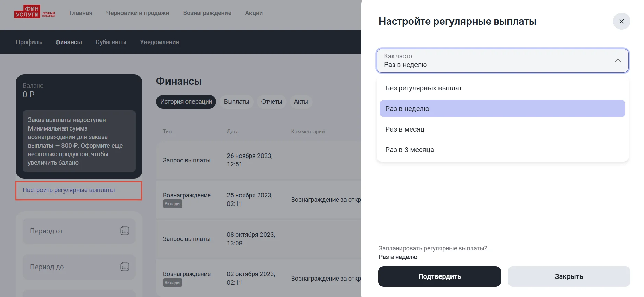Go to Главная in top navigation
The width and height of the screenshot is (644, 297).
[81, 13]
